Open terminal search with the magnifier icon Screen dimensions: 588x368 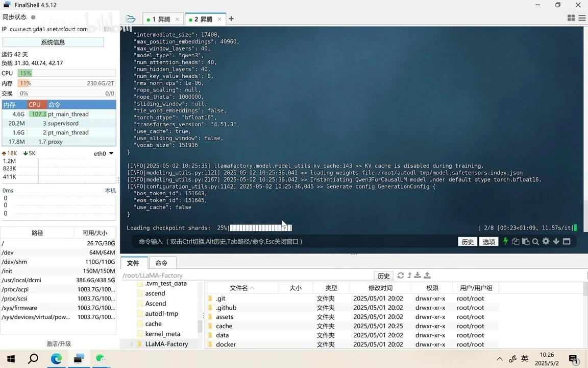pos(535,242)
